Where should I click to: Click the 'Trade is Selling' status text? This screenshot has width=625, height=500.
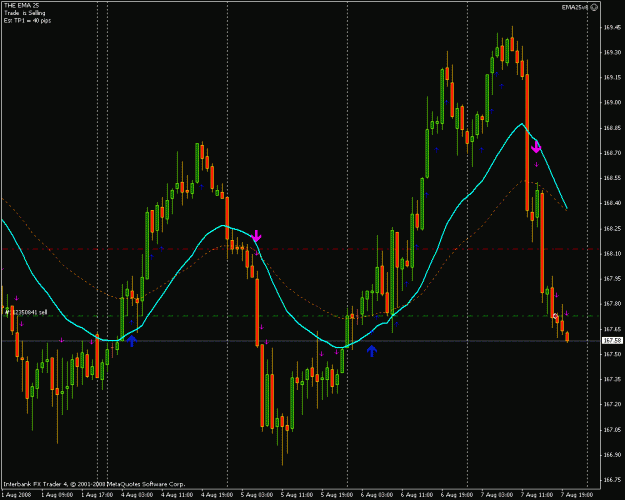pyautogui.click(x=25, y=13)
